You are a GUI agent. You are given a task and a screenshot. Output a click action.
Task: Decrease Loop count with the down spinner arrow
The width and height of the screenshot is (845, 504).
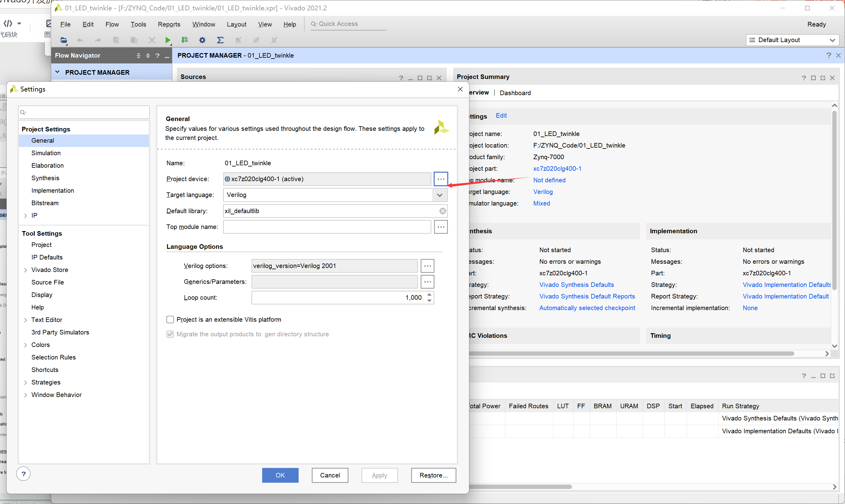pos(429,301)
